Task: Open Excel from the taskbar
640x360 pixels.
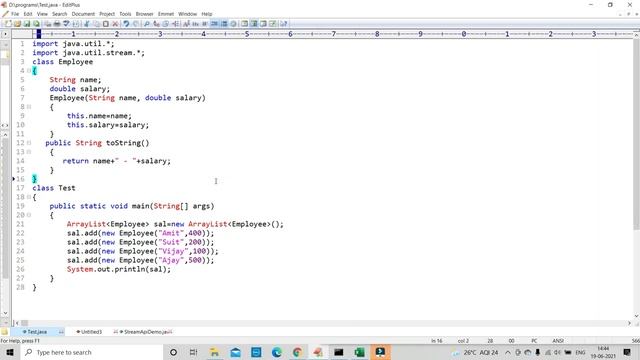Action: click(x=360, y=352)
